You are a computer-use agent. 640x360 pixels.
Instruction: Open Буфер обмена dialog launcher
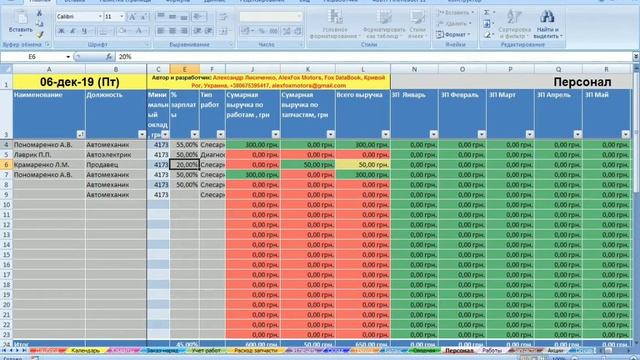pos(48,44)
